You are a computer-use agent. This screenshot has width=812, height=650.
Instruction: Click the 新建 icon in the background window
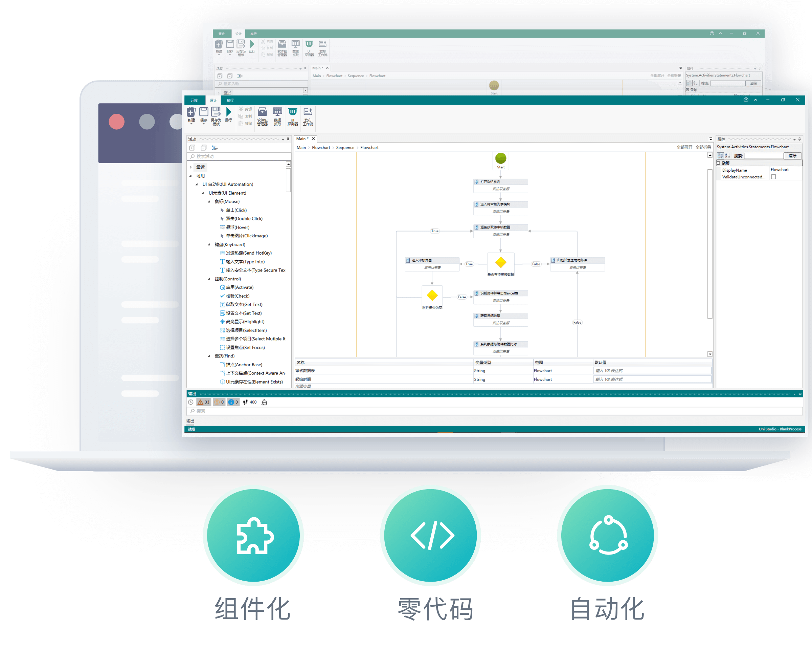[x=219, y=45]
